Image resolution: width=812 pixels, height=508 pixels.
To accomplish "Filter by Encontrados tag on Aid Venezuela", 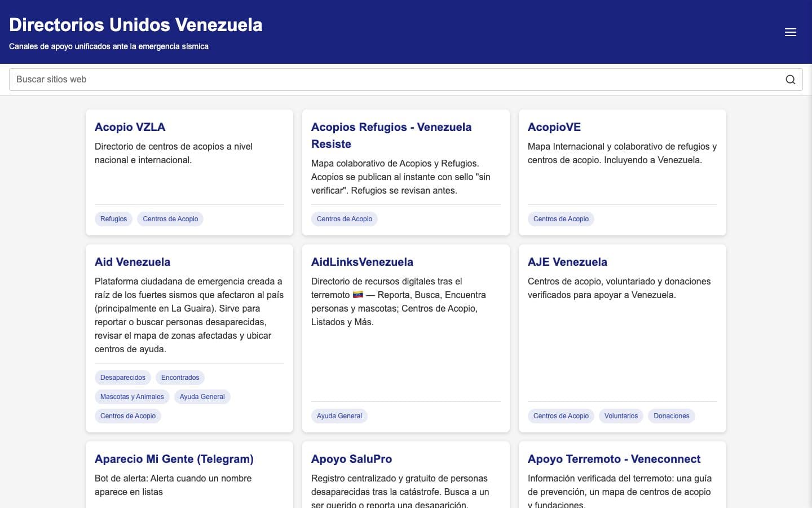I will 180,378.
